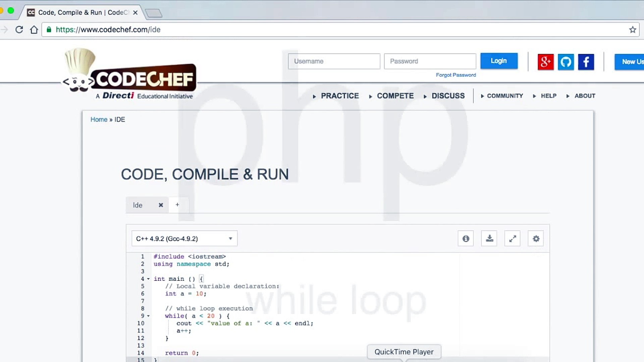644x362 pixels.
Task: Click the add new tab button
Action: point(177,205)
